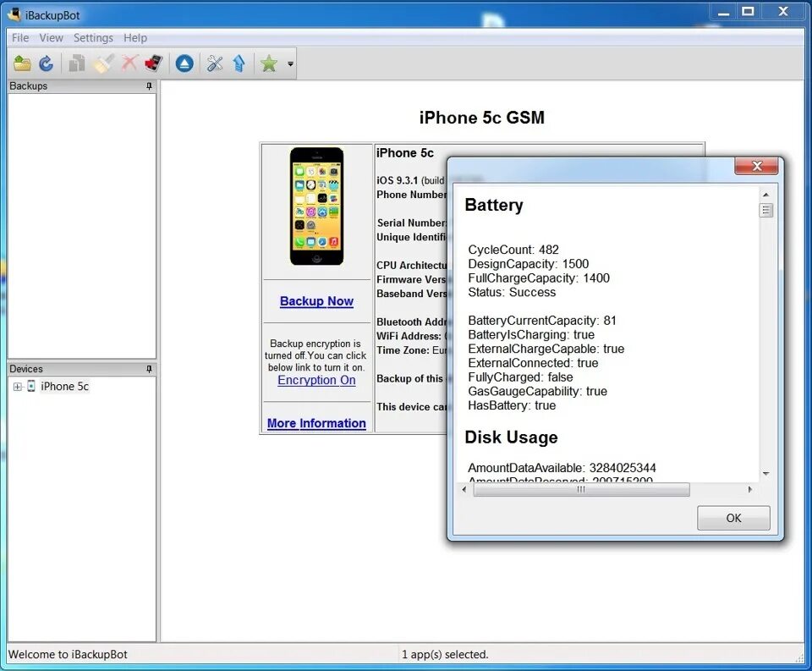Screen dimensions: 812x671
Task: Click the Time Zone label
Action: click(x=403, y=350)
